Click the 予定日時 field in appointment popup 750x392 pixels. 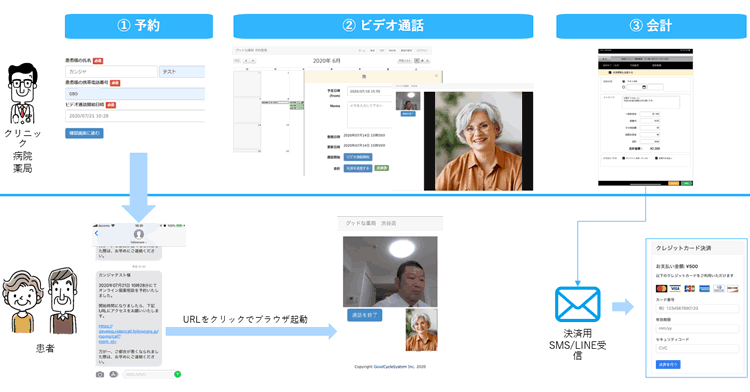click(369, 91)
